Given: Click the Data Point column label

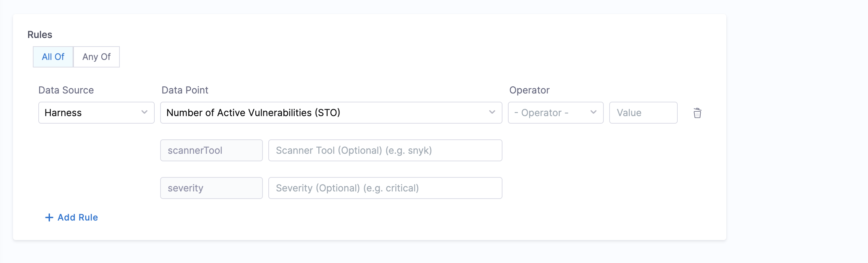Looking at the screenshot, I should pyautogui.click(x=185, y=90).
